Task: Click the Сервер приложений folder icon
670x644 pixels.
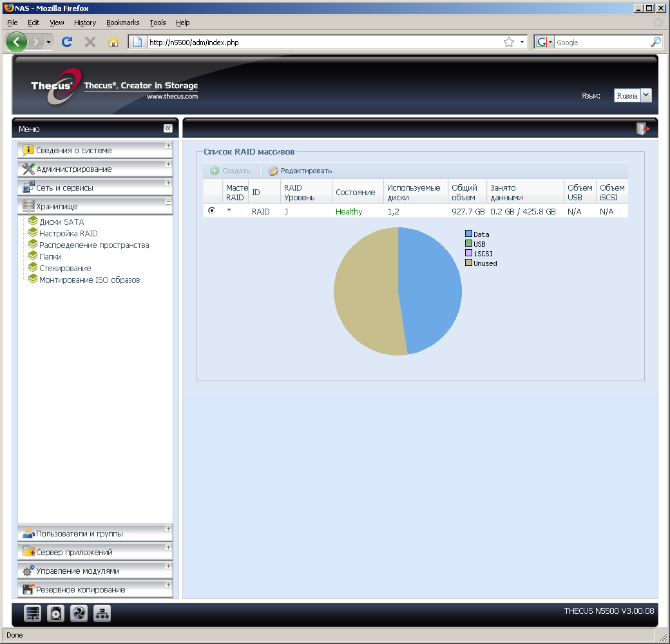Action: (28, 551)
